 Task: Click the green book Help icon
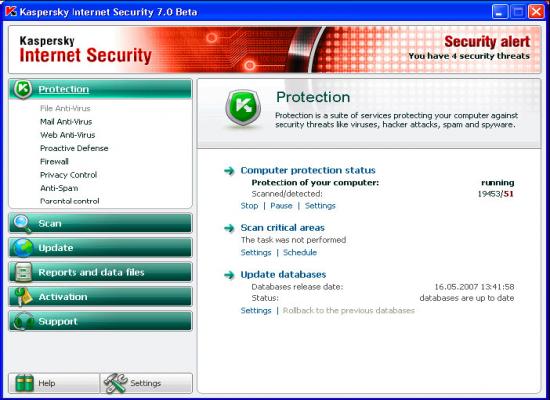(x=25, y=383)
